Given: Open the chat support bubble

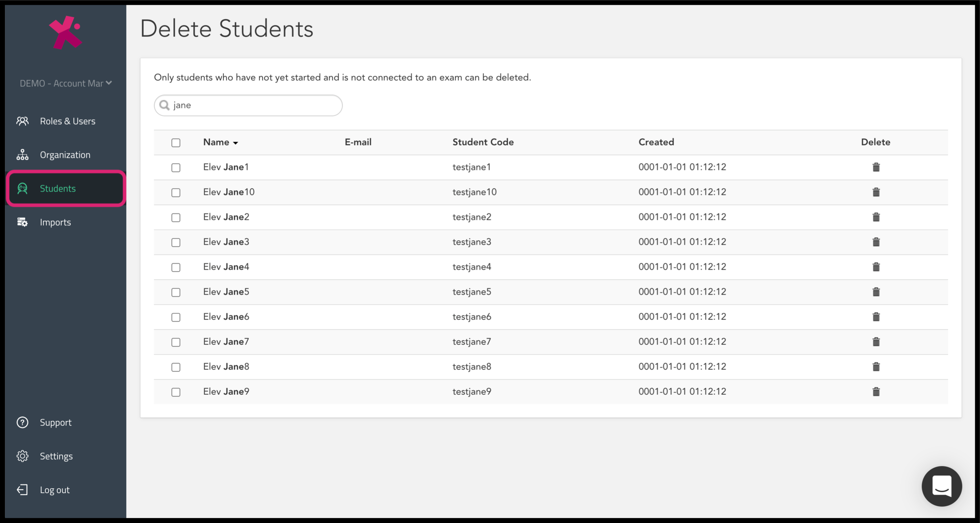Looking at the screenshot, I should click(x=942, y=486).
